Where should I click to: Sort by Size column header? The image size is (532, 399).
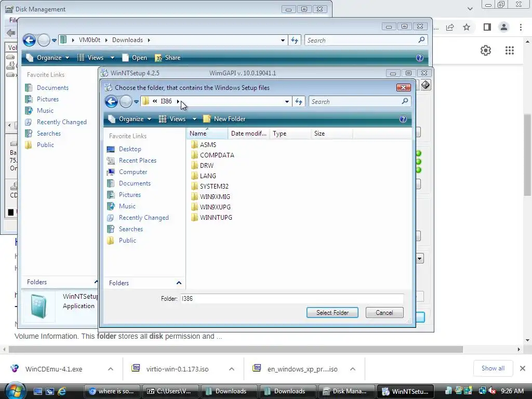tap(331, 134)
